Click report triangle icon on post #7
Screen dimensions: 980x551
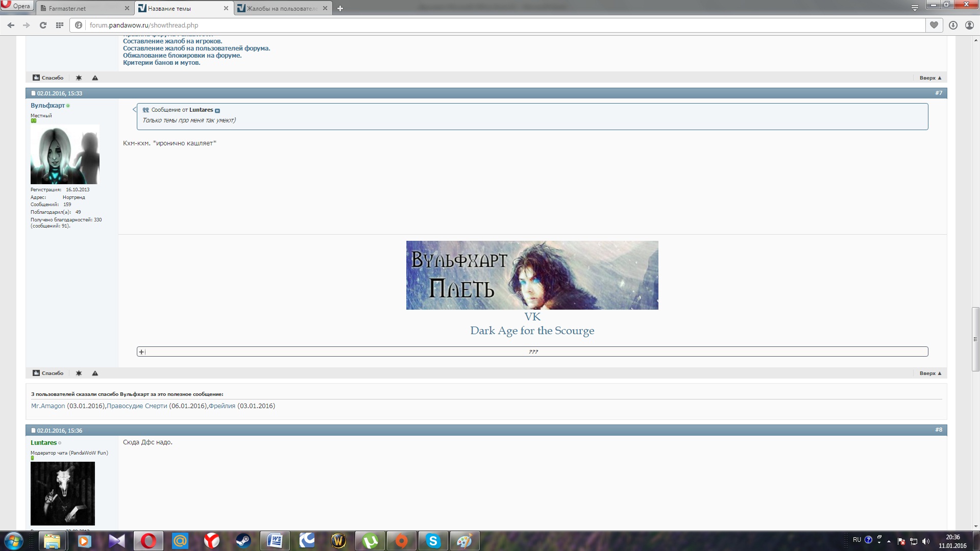coord(95,373)
